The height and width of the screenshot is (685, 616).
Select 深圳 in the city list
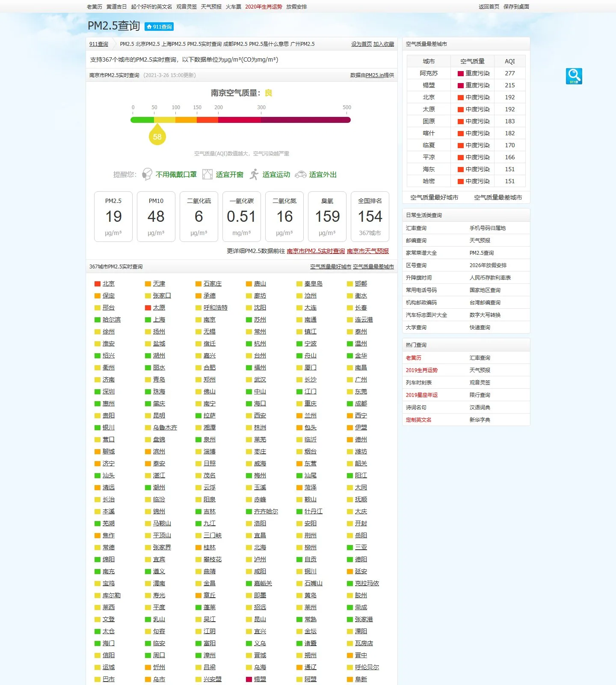(109, 392)
